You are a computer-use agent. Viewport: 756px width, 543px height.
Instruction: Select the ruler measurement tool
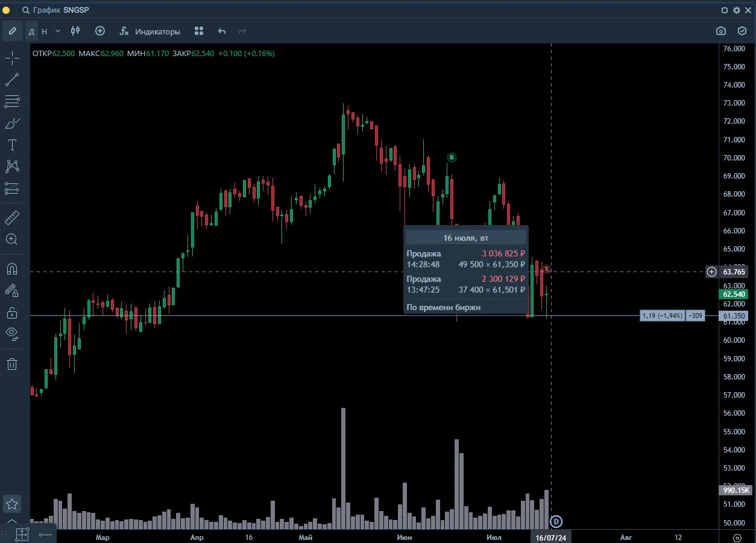pyautogui.click(x=12, y=217)
